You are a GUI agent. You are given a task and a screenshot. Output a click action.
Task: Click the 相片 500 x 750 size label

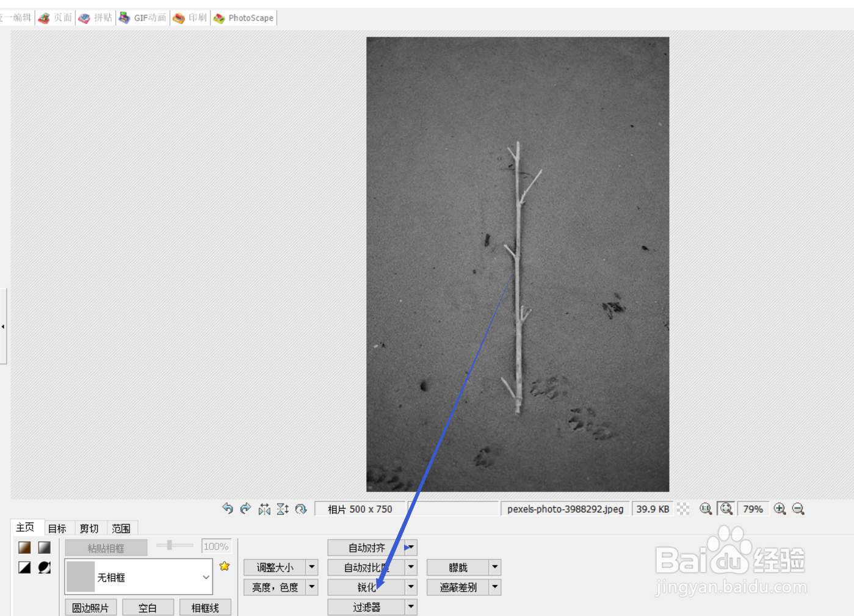coord(360,509)
